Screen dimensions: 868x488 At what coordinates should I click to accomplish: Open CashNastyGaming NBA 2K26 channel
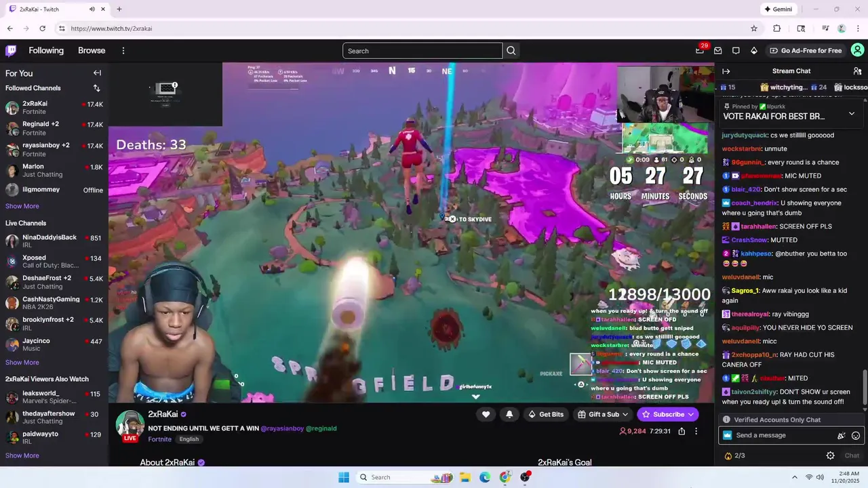tap(54, 304)
